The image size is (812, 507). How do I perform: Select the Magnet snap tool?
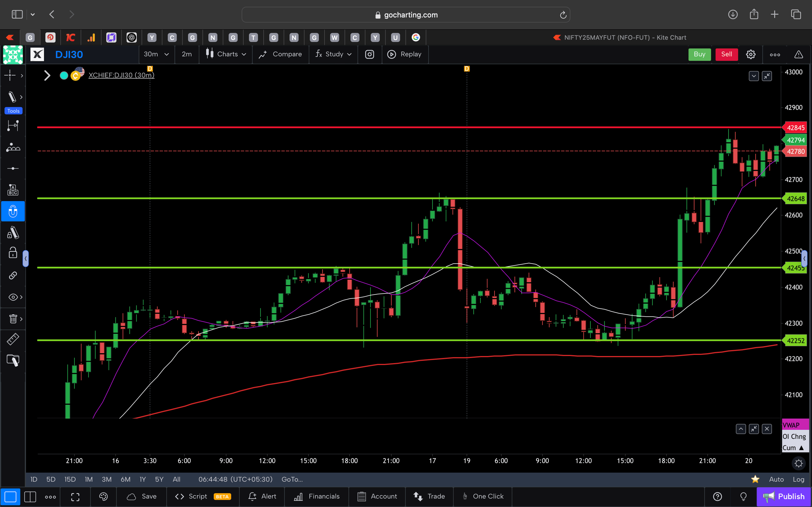click(x=13, y=211)
